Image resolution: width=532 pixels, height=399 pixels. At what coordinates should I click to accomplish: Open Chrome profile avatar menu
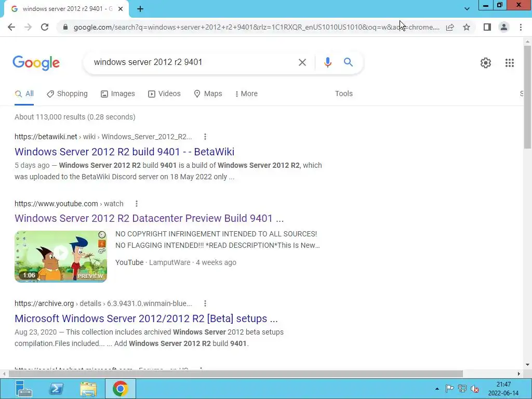point(504,27)
